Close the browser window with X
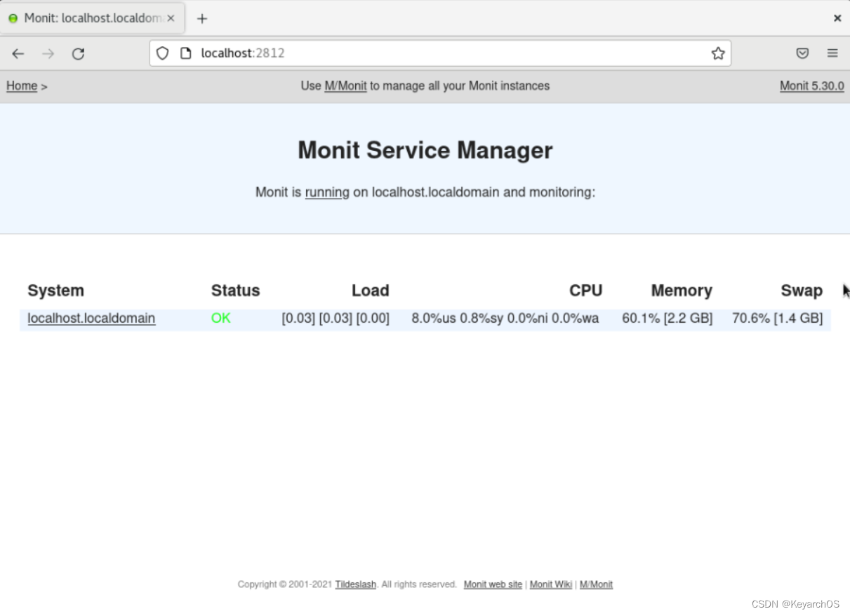 tap(837, 18)
